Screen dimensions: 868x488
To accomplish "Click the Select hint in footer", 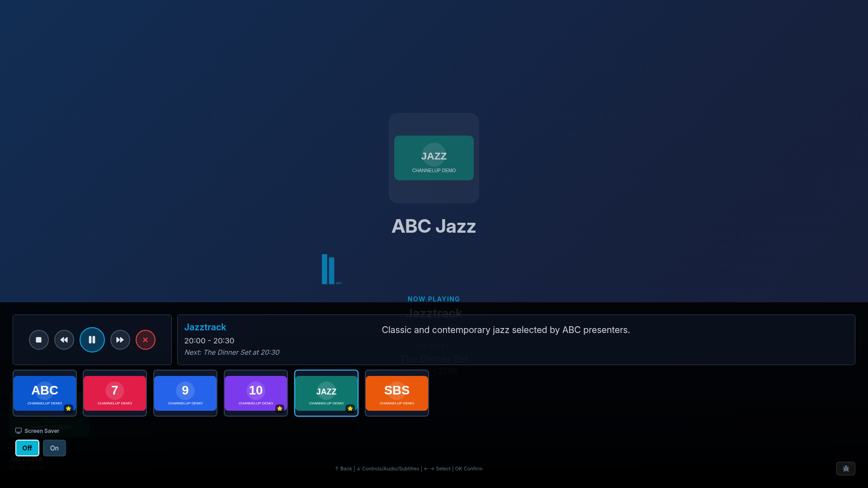I will click(437, 469).
